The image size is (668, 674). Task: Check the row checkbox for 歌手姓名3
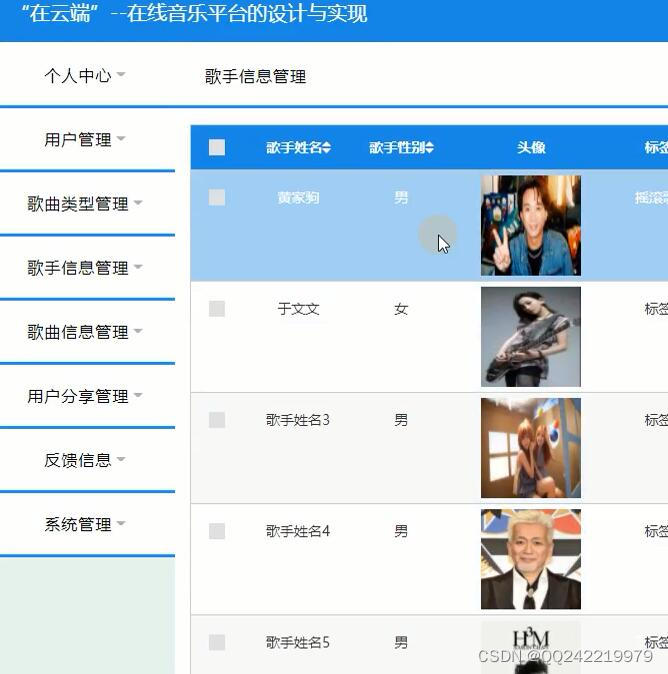click(217, 420)
